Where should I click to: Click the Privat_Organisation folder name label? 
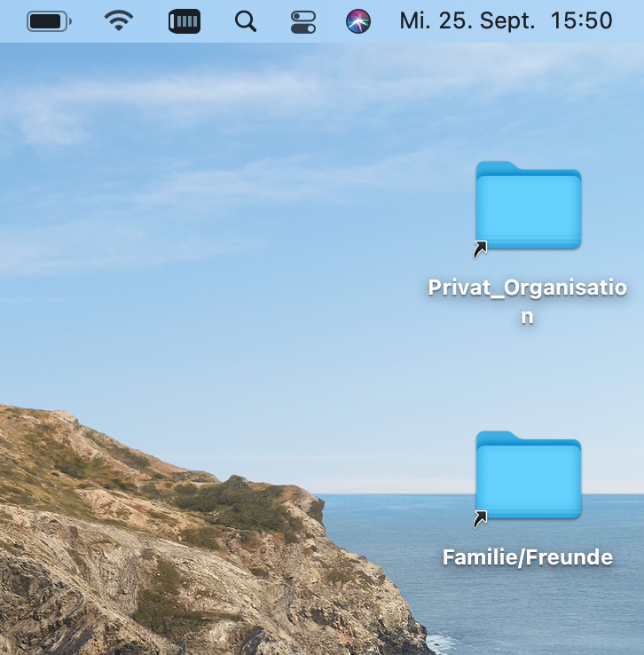[527, 288]
